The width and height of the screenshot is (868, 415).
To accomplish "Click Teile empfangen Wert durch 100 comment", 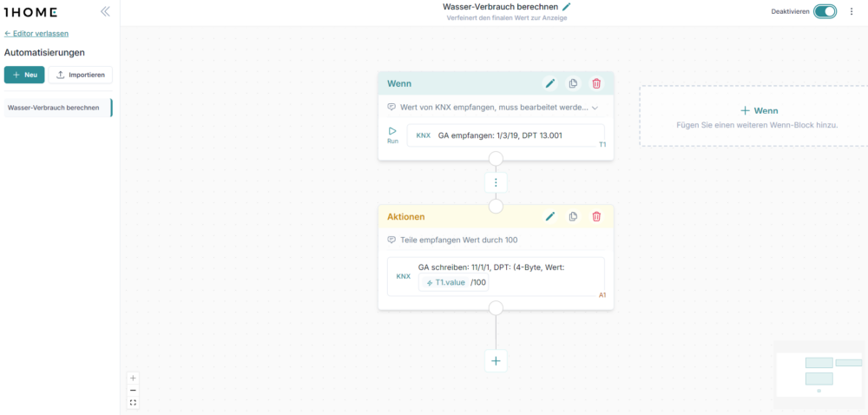I will coord(459,240).
